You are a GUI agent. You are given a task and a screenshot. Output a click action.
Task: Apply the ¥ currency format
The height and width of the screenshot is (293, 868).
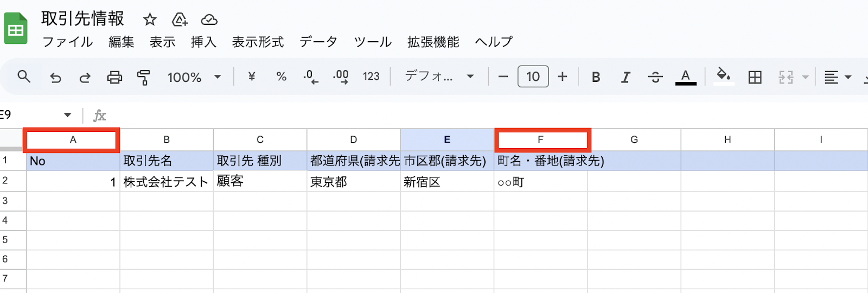tap(251, 77)
